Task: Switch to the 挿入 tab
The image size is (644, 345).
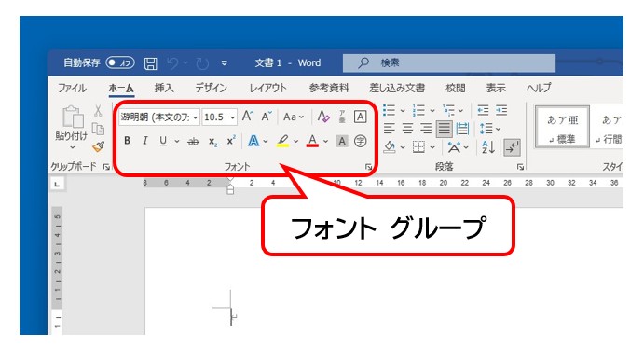Action: 164,88
